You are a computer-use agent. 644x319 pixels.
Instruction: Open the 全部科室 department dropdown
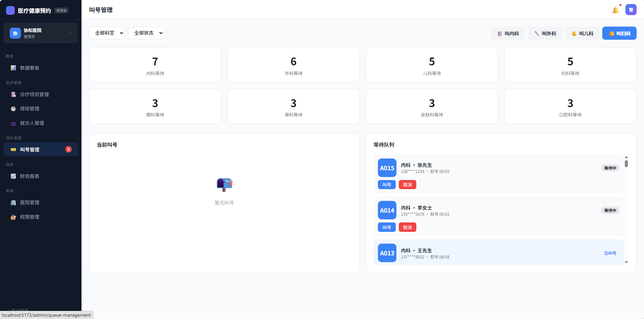(x=107, y=33)
